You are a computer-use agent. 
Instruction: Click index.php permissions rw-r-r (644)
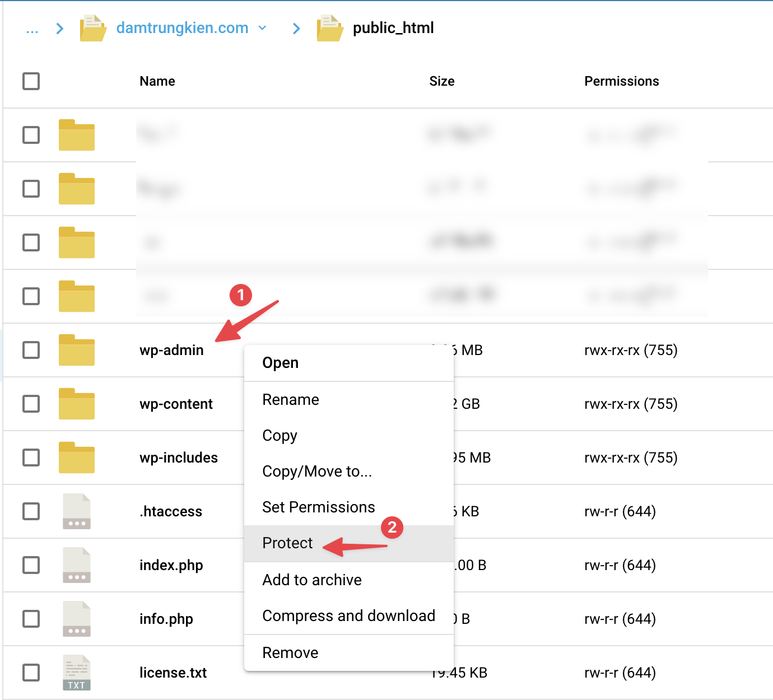[620, 565]
